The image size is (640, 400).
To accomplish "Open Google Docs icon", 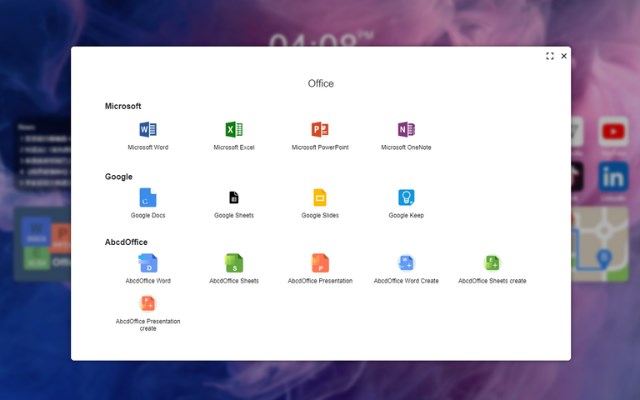I will click(x=148, y=198).
